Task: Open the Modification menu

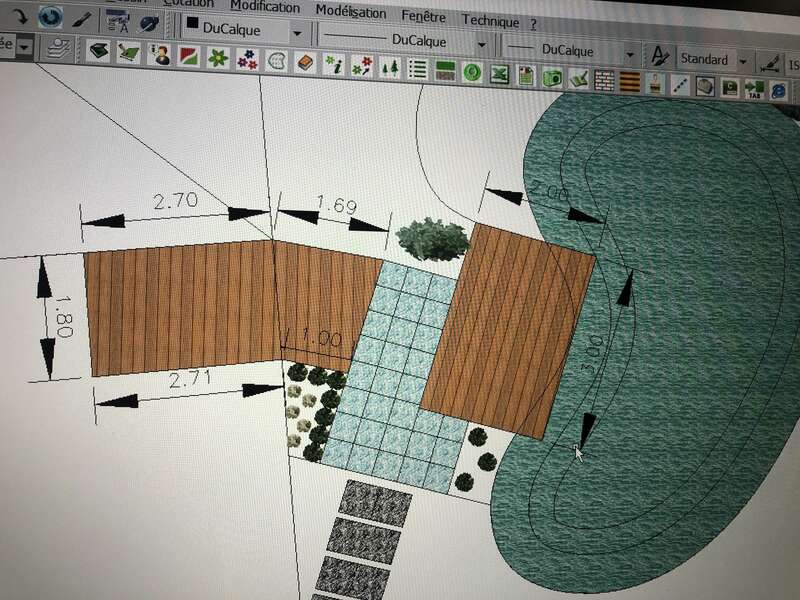Action: [x=264, y=6]
